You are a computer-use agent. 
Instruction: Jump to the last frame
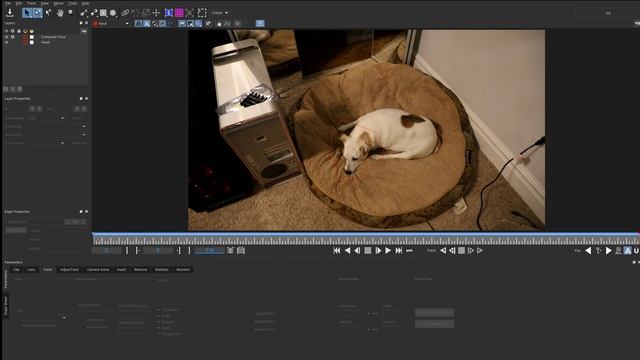pyautogui.click(x=399, y=251)
